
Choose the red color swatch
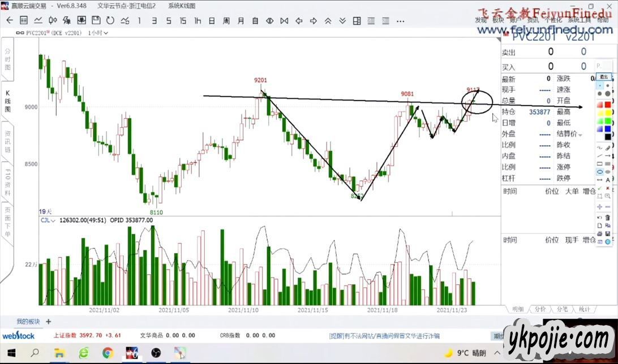click(608, 105)
